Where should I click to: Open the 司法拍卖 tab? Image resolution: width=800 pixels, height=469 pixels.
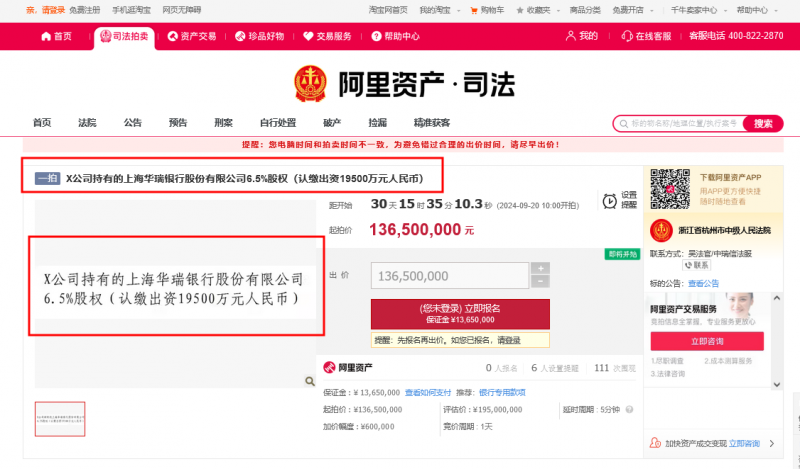coord(124,36)
